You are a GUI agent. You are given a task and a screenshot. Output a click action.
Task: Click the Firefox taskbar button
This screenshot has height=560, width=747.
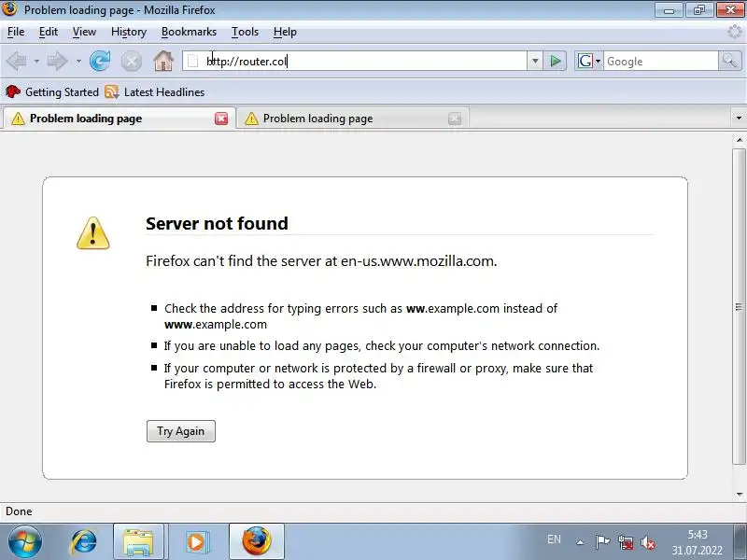(256, 542)
